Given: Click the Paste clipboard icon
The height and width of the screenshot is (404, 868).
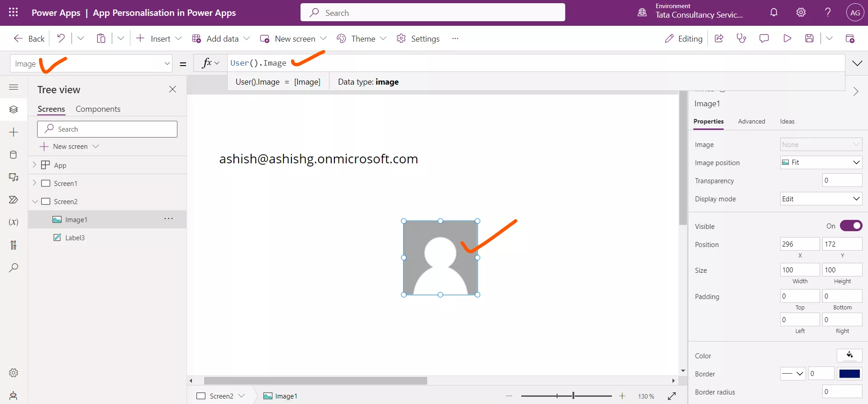Looking at the screenshot, I should pos(101,38).
